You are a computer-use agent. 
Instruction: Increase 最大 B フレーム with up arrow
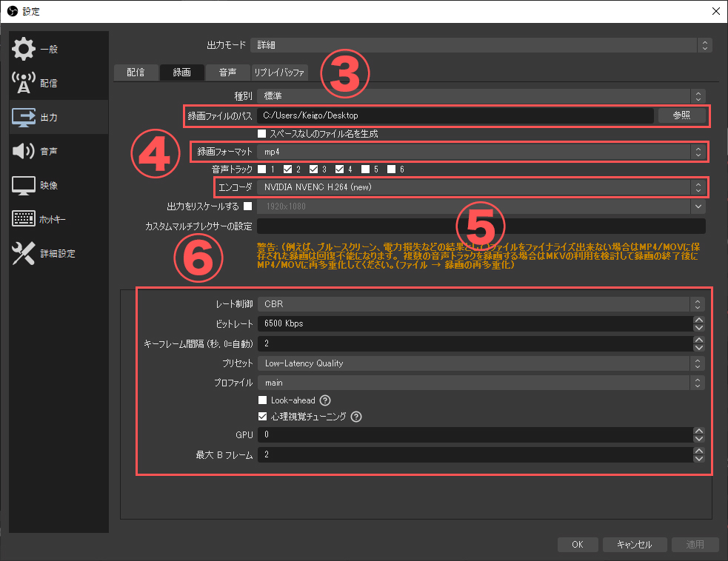click(x=699, y=451)
